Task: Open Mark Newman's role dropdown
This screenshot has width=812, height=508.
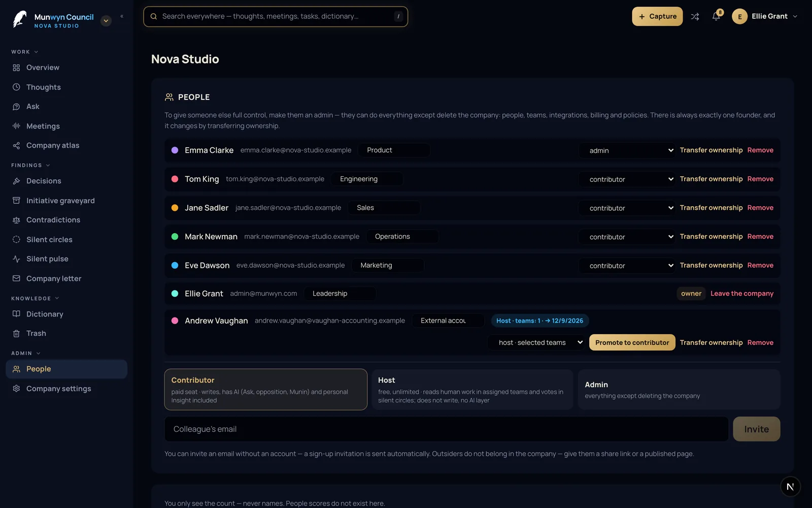Action: tap(627, 237)
